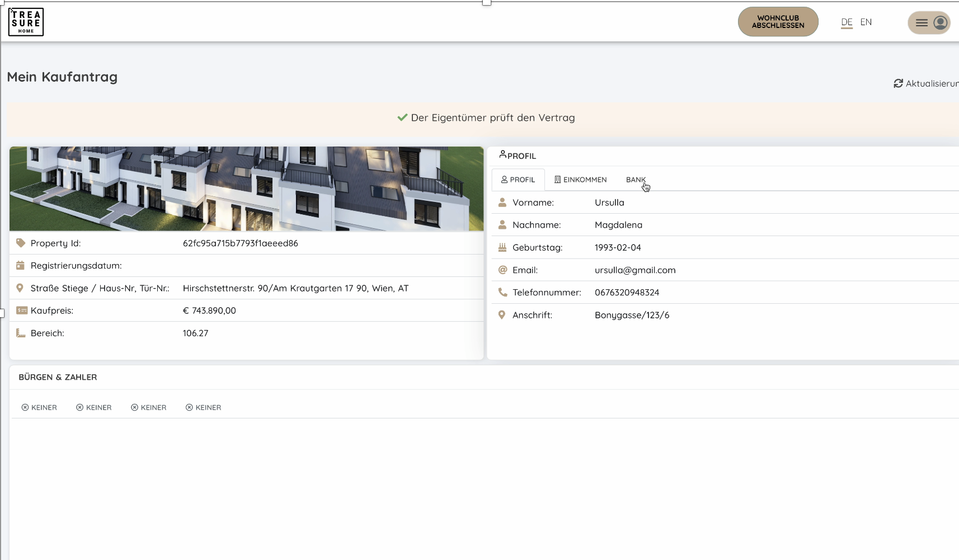Click the Registrierungsdatum calendar icon

point(21,265)
